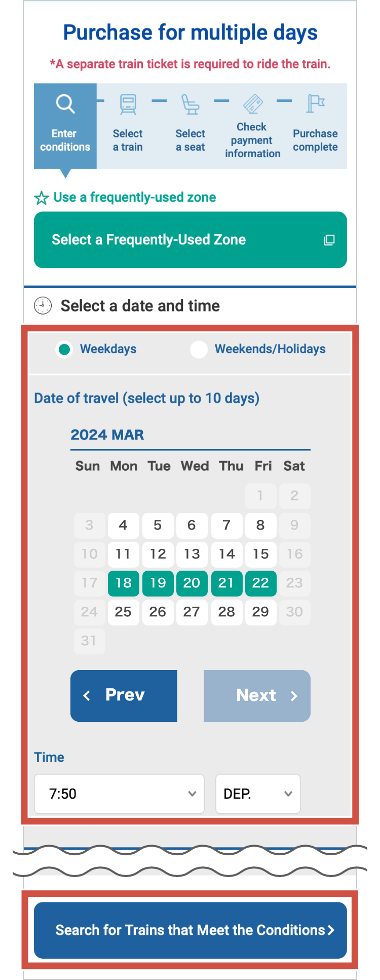Expand the DEP. departure/arrival dropdown
This screenshot has width=380, height=980.
point(258,793)
